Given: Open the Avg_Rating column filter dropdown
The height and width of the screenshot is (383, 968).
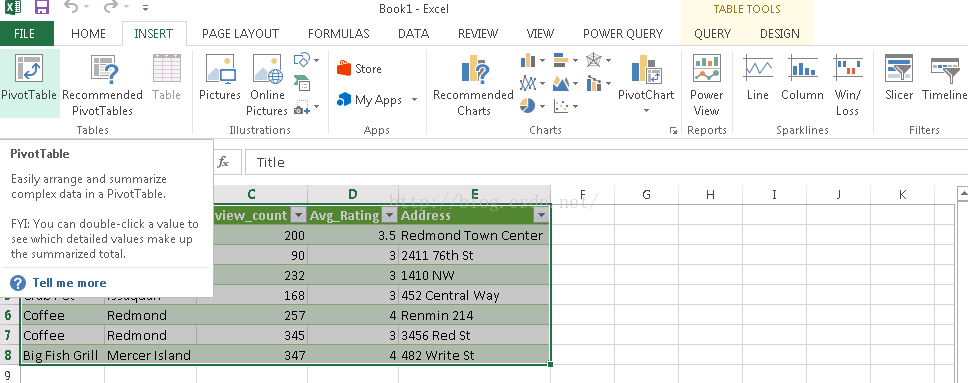Looking at the screenshot, I should [x=390, y=216].
